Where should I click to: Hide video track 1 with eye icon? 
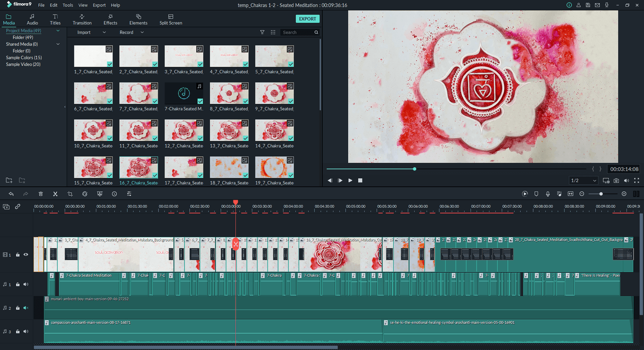(x=26, y=255)
